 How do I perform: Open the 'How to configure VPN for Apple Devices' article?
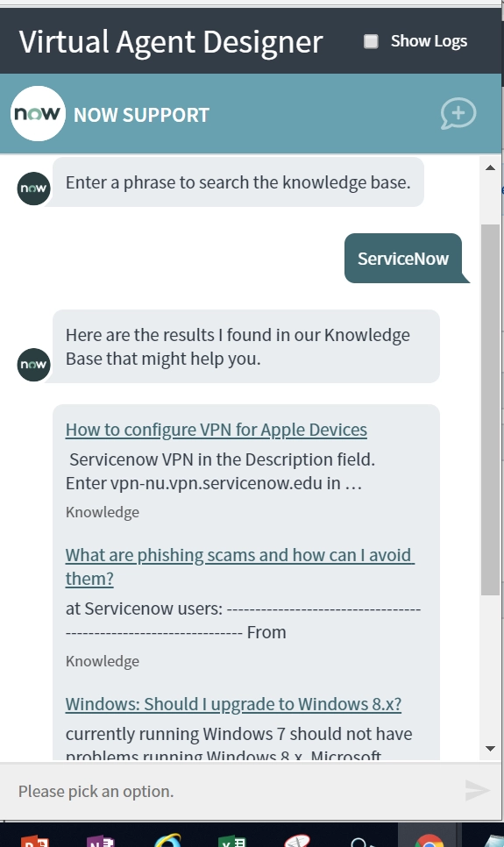217,430
